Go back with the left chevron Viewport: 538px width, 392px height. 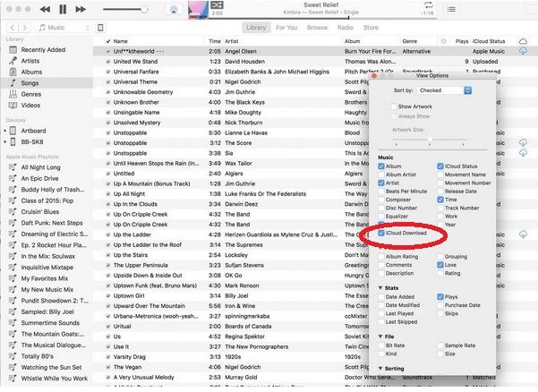click(x=13, y=28)
